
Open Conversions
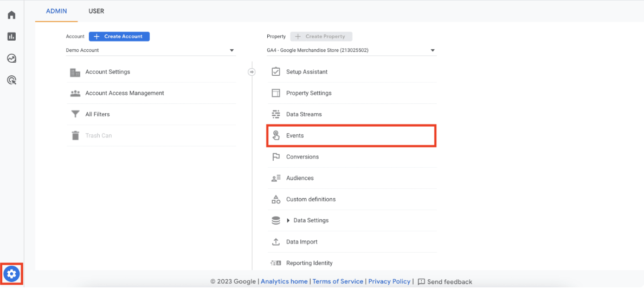coord(302,156)
